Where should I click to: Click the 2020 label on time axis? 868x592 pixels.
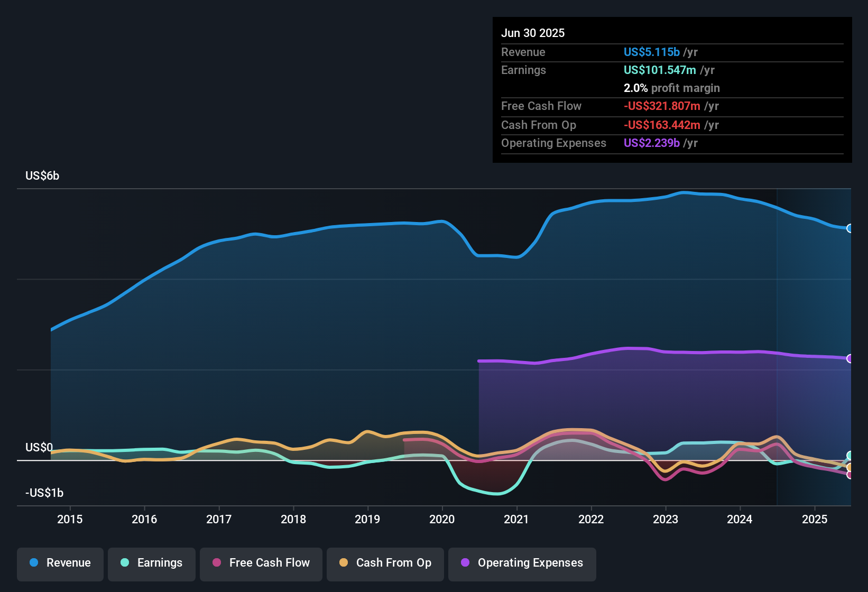(x=442, y=519)
